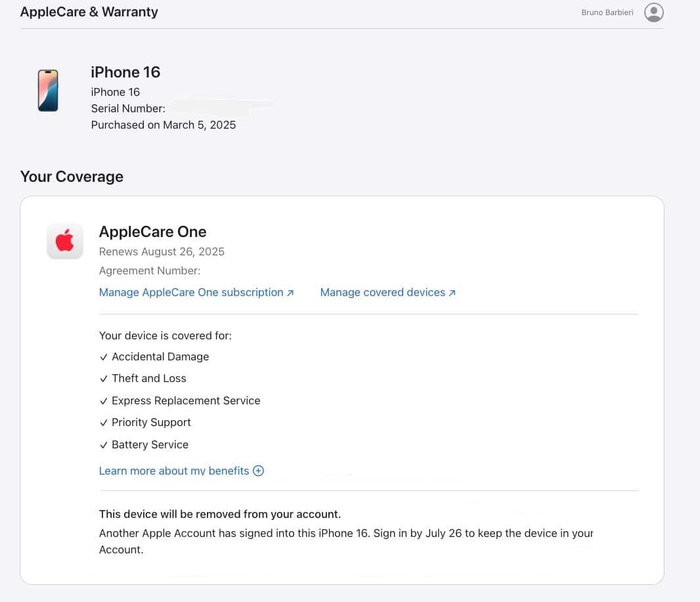This screenshot has height=602, width=700.
Task: Click Purchased on March 5, 2025 text
Action: click(x=164, y=125)
